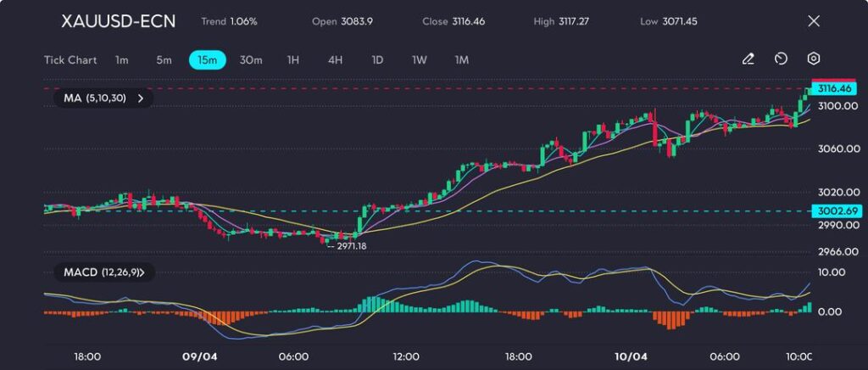Select the 1M monthly timeframe
868x370 pixels.
pyautogui.click(x=462, y=60)
